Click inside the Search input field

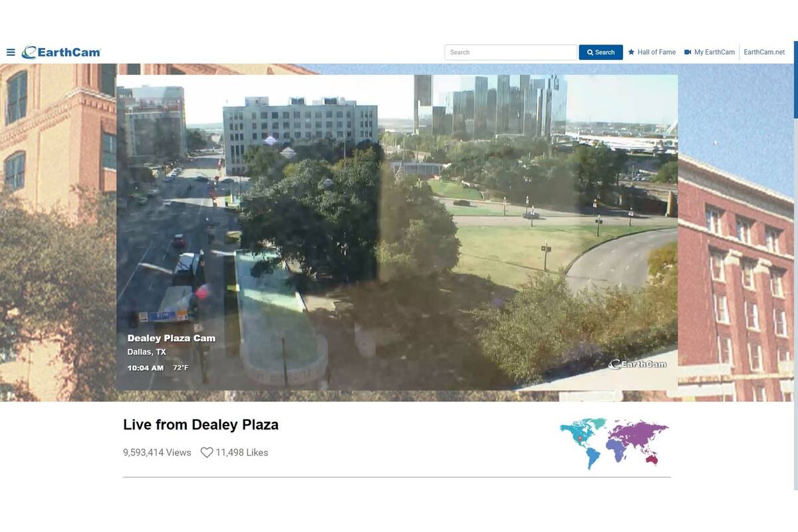pos(510,52)
